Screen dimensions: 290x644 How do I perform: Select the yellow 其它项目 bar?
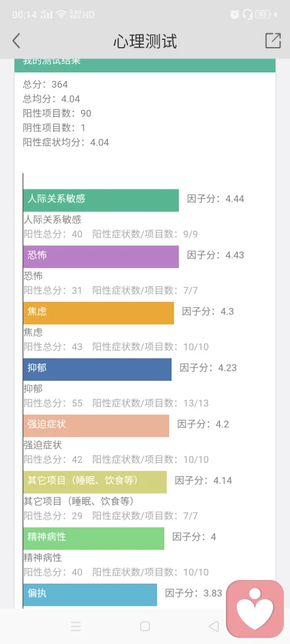[95, 482]
